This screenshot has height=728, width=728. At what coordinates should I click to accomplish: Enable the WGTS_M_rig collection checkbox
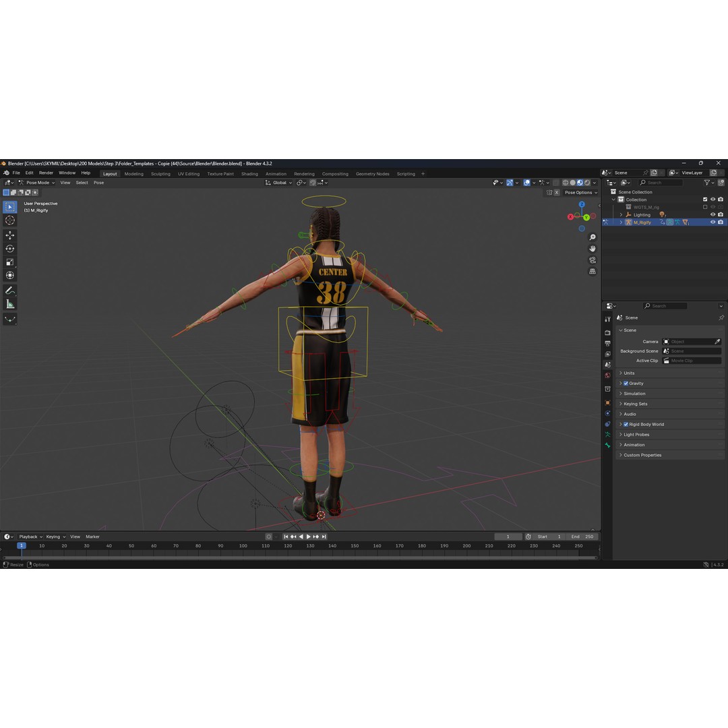(705, 207)
